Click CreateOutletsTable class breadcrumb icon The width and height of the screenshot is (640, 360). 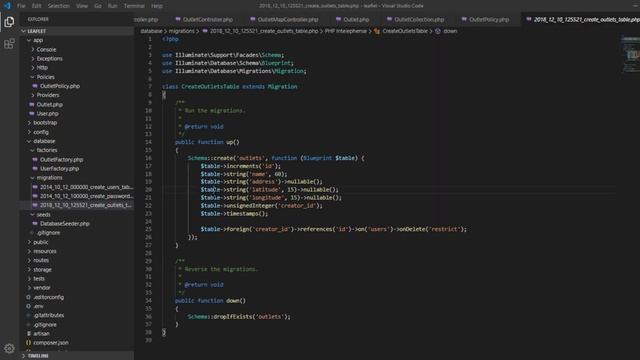pos(377,31)
